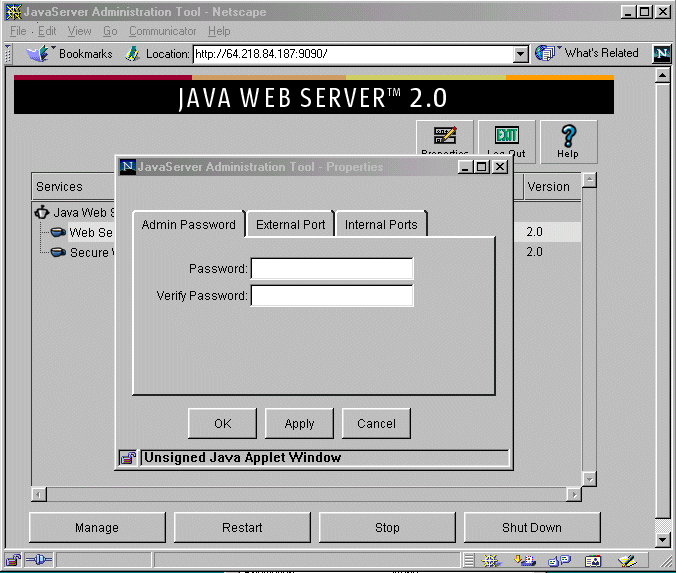The height and width of the screenshot is (573, 676).
Task: Click the Stop button
Action: point(387,527)
